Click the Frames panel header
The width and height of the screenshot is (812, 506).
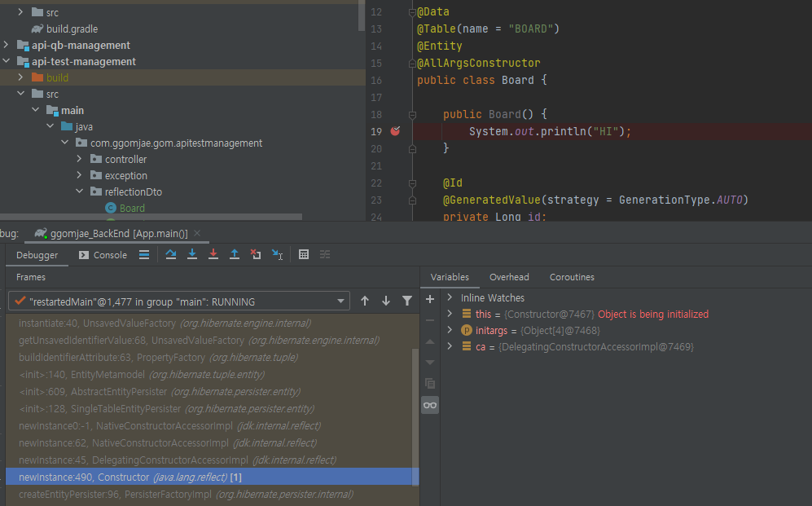click(x=31, y=277)
